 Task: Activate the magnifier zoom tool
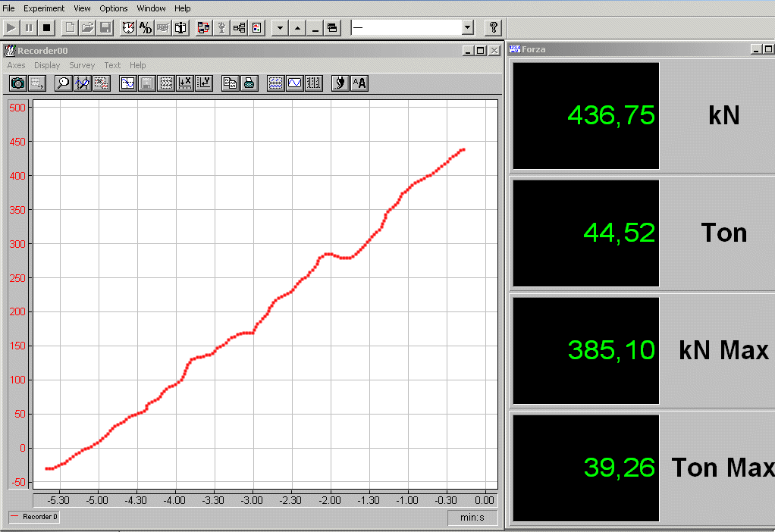[63, 83]
